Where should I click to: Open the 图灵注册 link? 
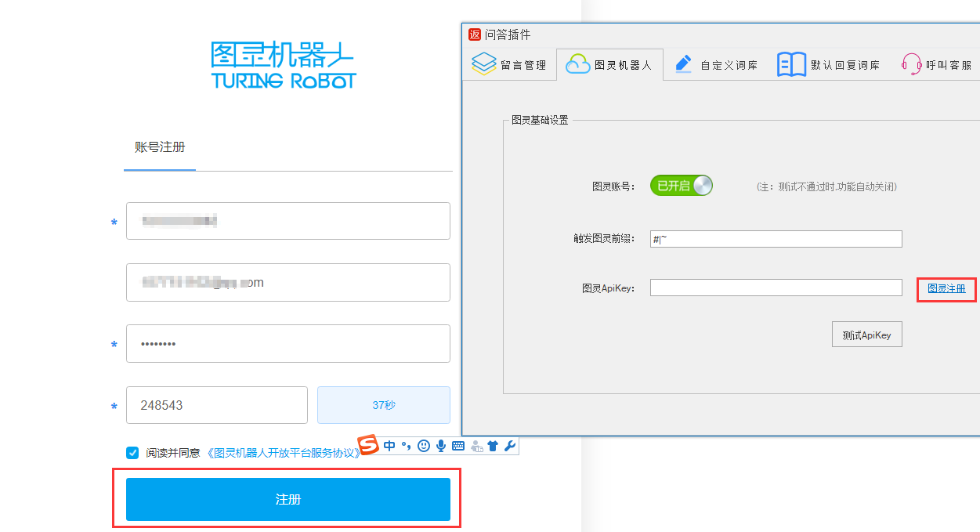click(x=946, y=288)
